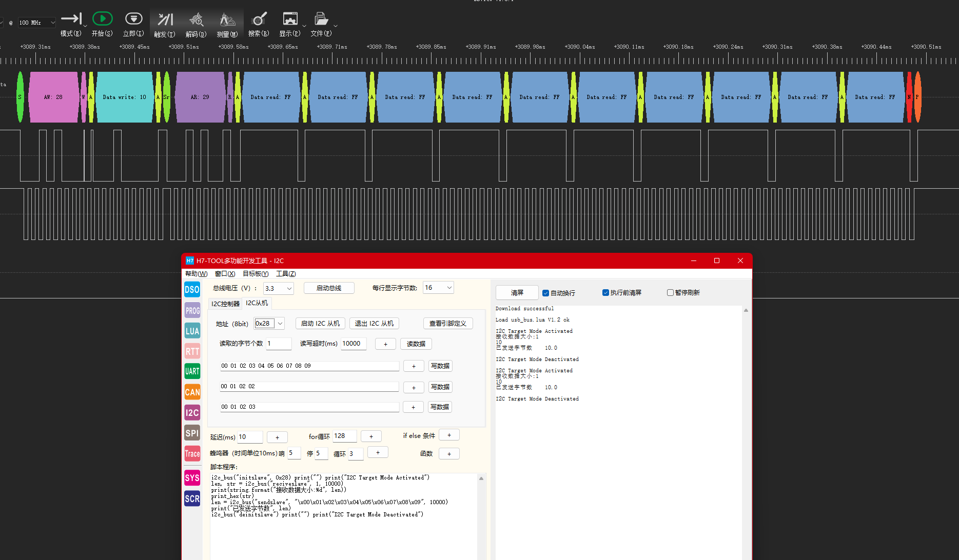Click the CAN sidebar icon
The image size is (959, 560).
click(x=192, y=392)
